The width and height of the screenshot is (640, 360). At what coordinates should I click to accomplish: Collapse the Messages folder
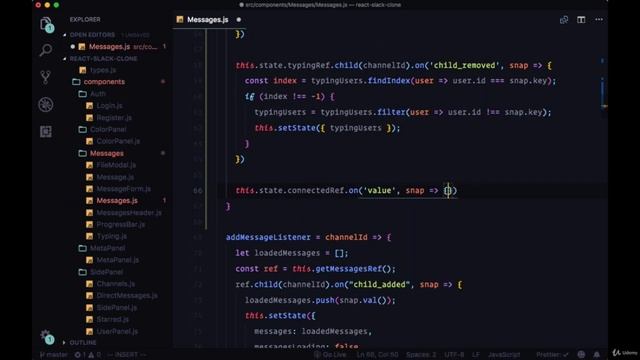coord(107,153)
